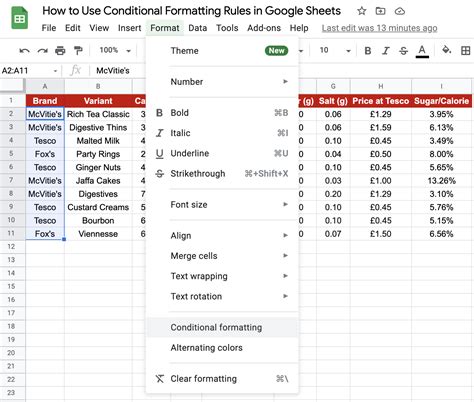Open the Google Sheets home icon

click(x=20, y=18)
